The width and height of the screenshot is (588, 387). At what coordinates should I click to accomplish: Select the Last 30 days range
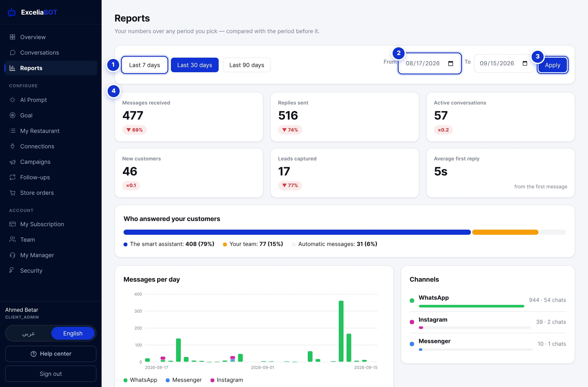tap(195, 65)
